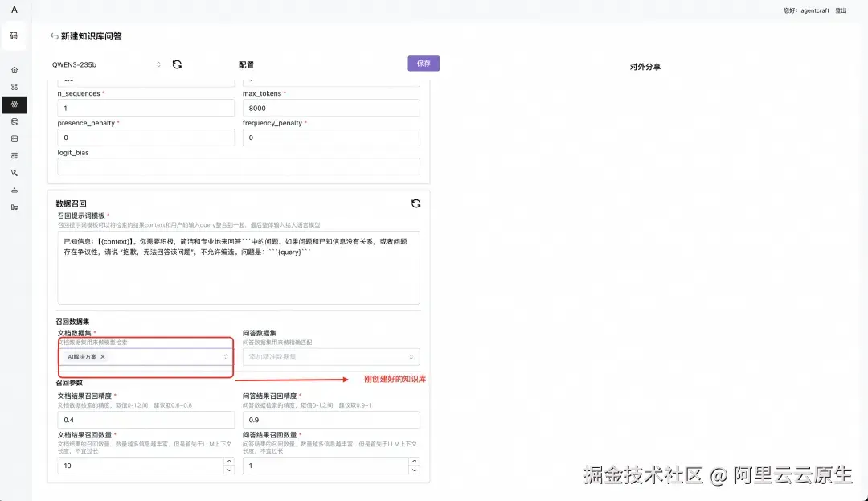This screenshot has width=868, height=501.
Task: Click the 文档结果召回精度 field showing 0.4
Action: pos(146,420)
